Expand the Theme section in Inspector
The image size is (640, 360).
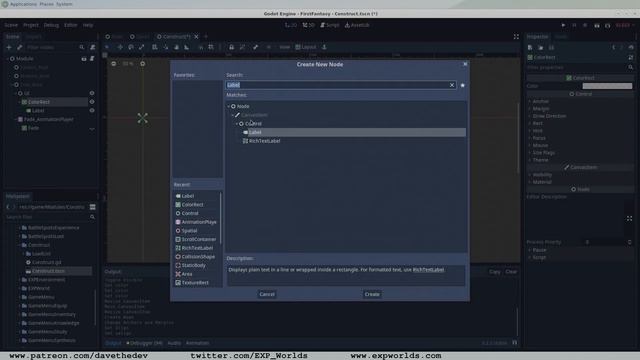click(x=540, y=160)
